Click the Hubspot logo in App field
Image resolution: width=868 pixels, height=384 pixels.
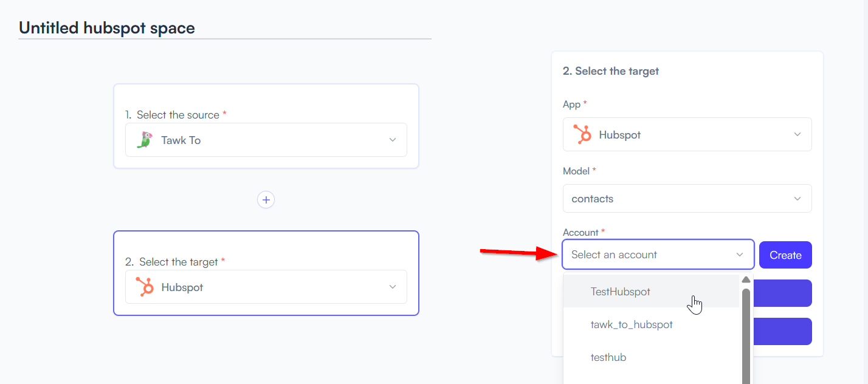coord(582,134)
